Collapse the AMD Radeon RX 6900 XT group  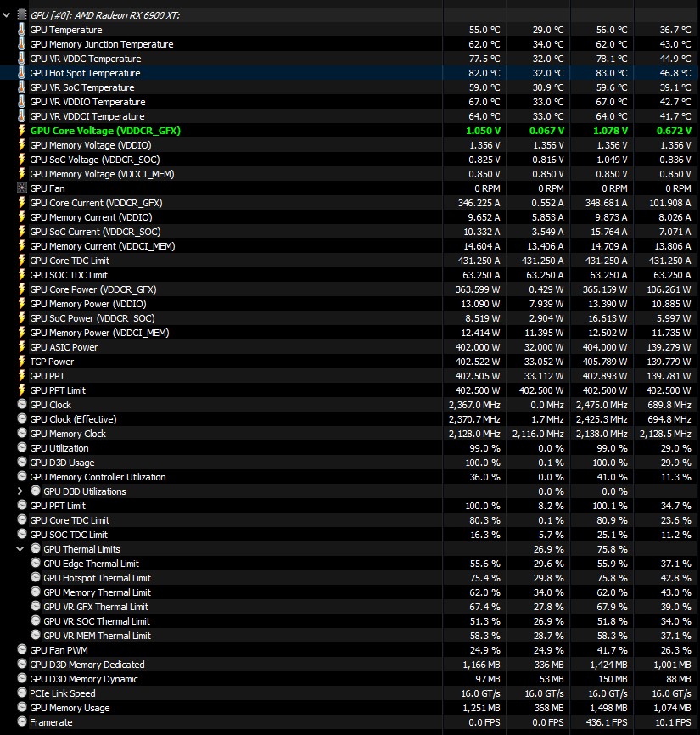7,15
